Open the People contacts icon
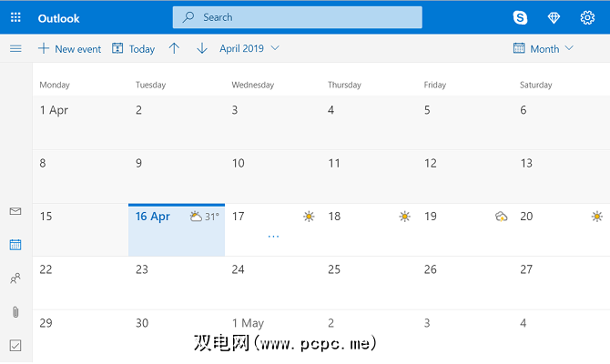 (x=15, y=278)
